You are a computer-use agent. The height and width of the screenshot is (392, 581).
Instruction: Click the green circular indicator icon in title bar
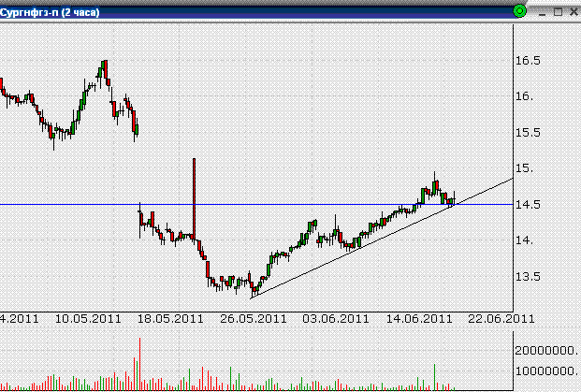[x=520, y=11]
